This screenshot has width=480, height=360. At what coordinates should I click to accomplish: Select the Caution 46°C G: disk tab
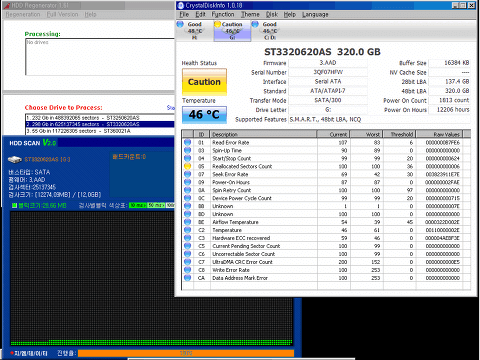232,31
